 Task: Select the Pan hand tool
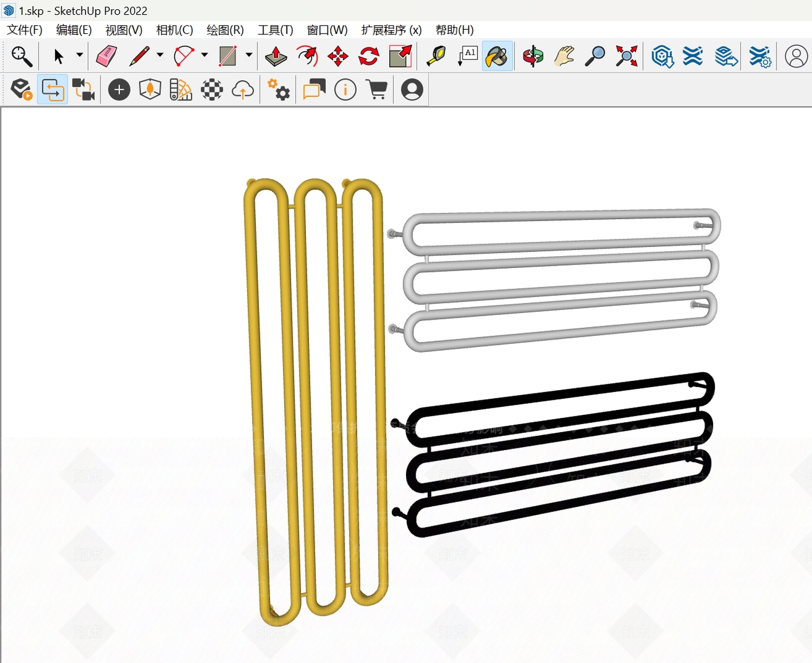click(564, 56)
